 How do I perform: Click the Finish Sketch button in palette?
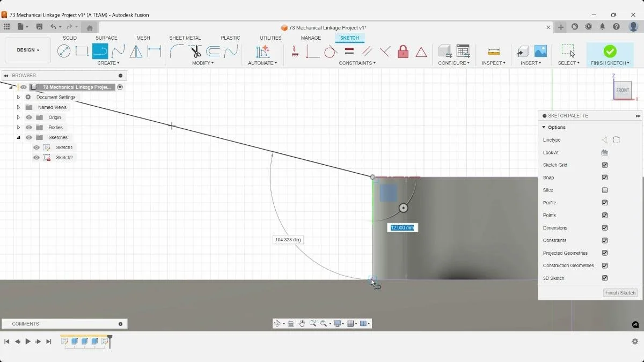click(620, 293)
